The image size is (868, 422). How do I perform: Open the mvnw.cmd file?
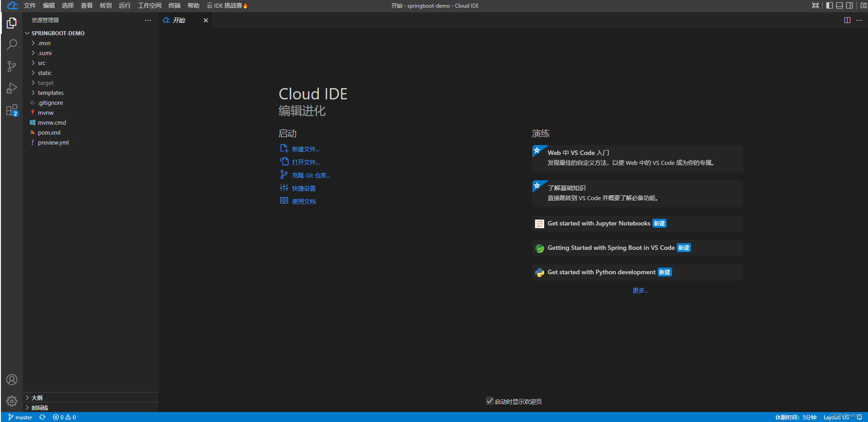[90, 122]
